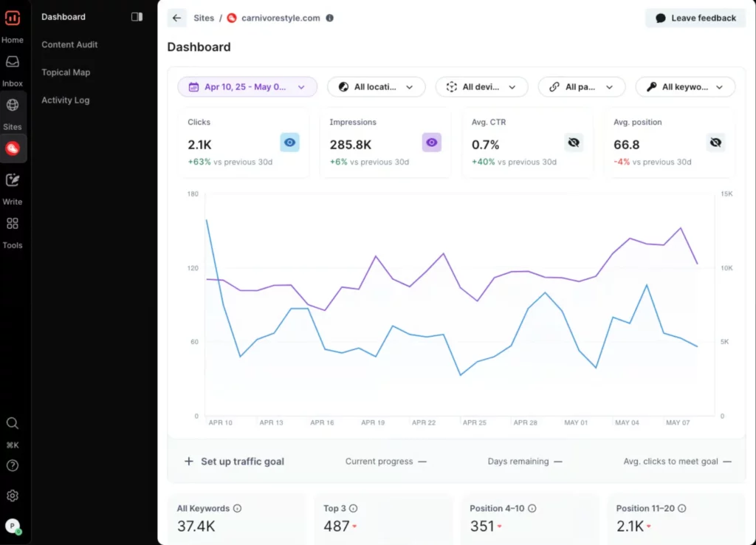Open the Inbox tray icon
Image resolution: width=756 pixels, height=545 pixels.
(x=13, y=62)
